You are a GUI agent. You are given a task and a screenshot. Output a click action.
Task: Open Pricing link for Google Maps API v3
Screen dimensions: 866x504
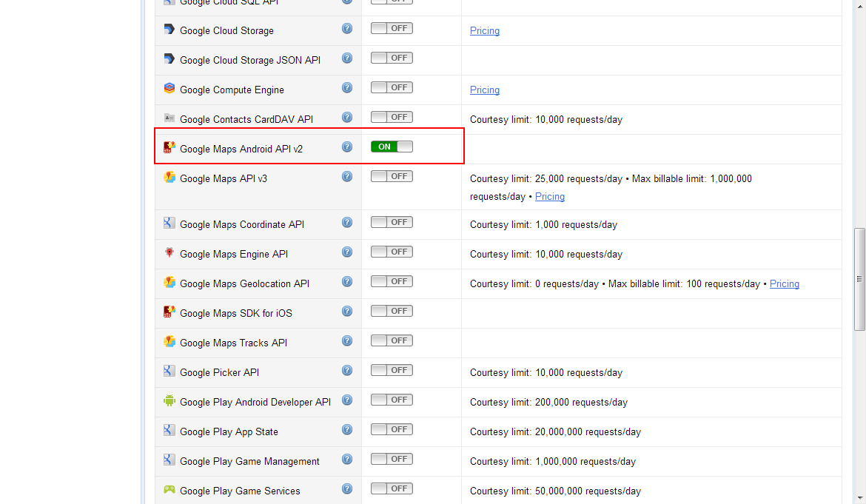549,197
